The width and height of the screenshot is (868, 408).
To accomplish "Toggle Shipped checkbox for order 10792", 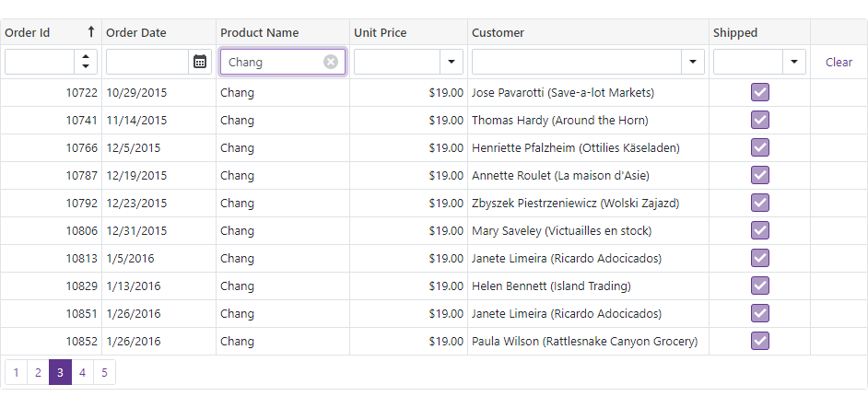I will (x=760, y=203).
